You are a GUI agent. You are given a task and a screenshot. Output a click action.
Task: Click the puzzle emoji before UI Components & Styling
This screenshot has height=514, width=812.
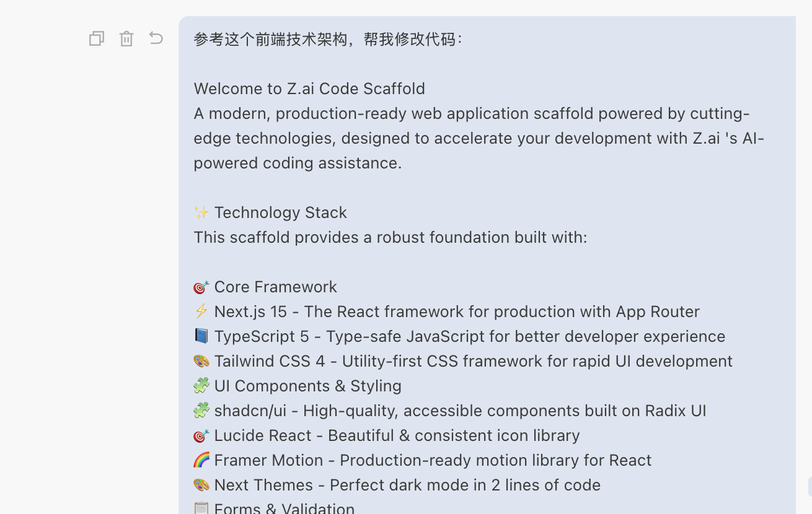click(201, 386)
